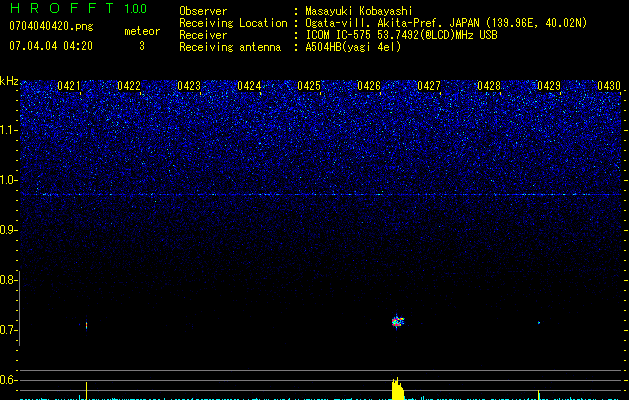The image size is (629, 400).
Task: Click the 0.9 kHz axis label
Action: pos(9,230)
